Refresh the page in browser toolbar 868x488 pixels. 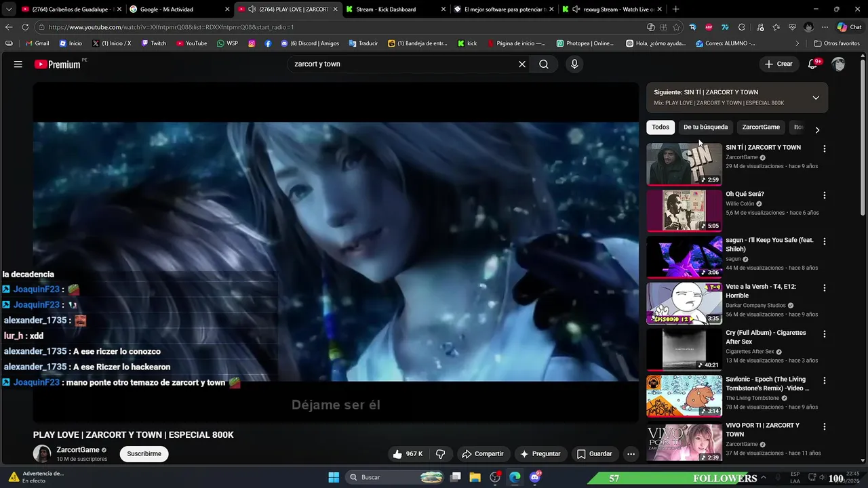25,27
